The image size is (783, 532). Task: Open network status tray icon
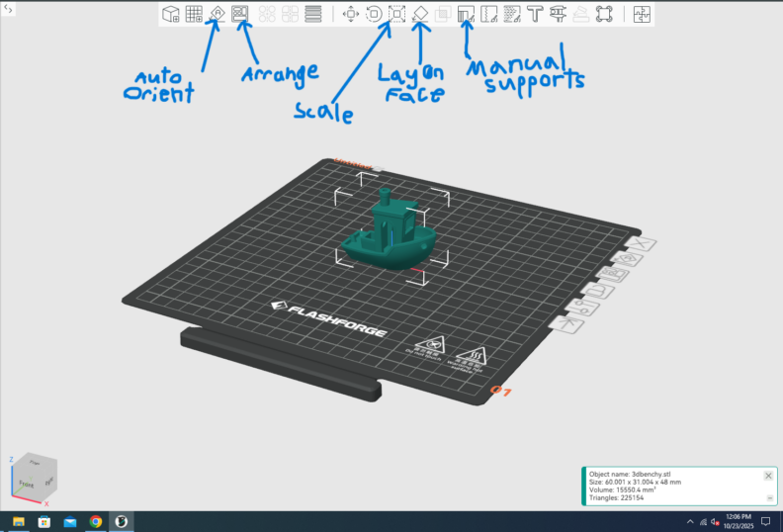703,522
